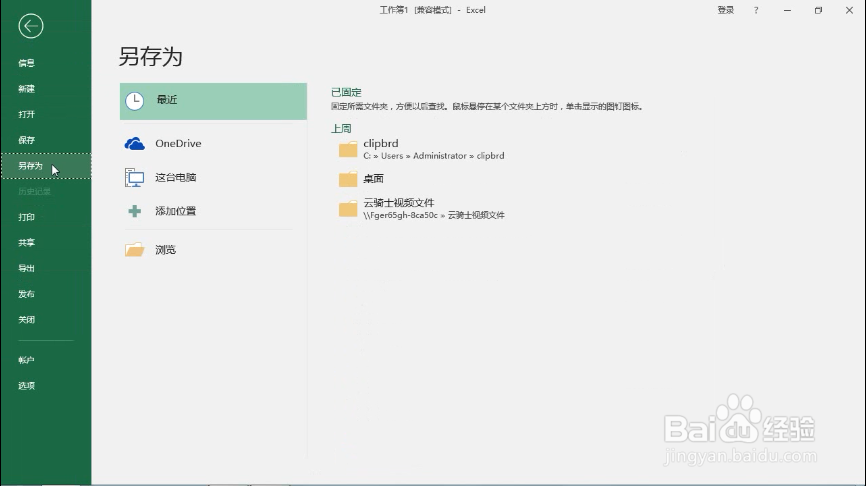Open the 导出 menu item
The width and height of the screenshot is (866, 486).
click(x=27, y=268)
